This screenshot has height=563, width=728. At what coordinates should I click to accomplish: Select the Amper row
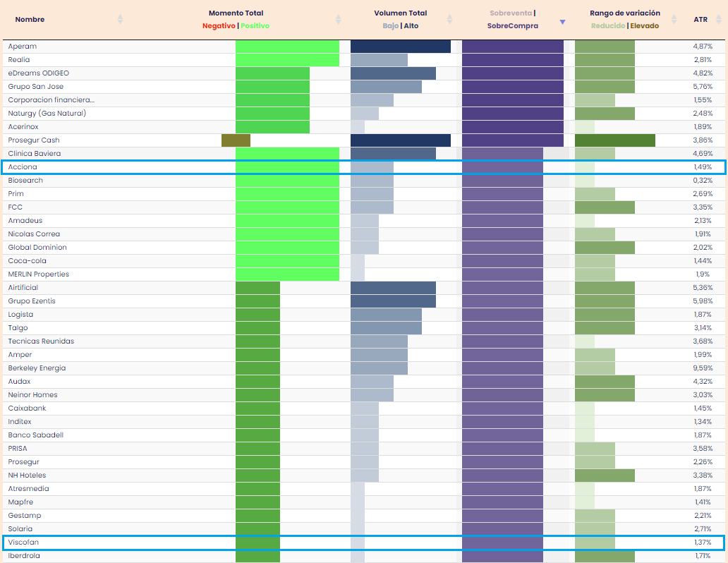click(20, 355)
